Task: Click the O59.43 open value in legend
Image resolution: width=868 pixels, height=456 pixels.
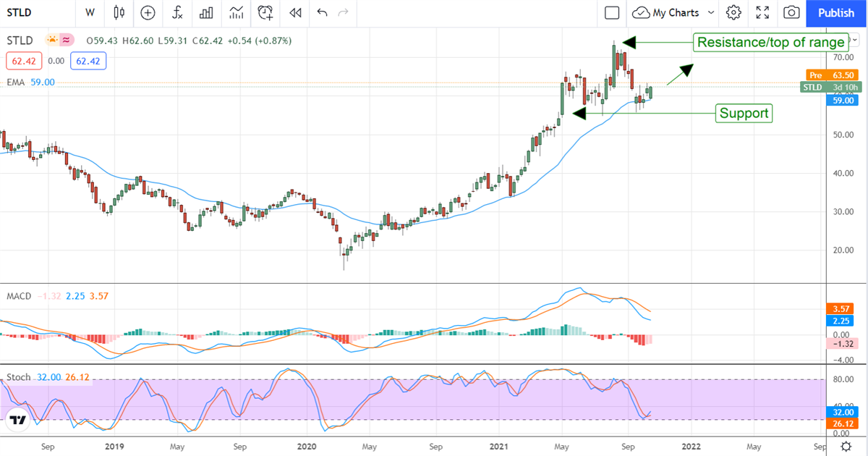Action: [x=102, y=41]
